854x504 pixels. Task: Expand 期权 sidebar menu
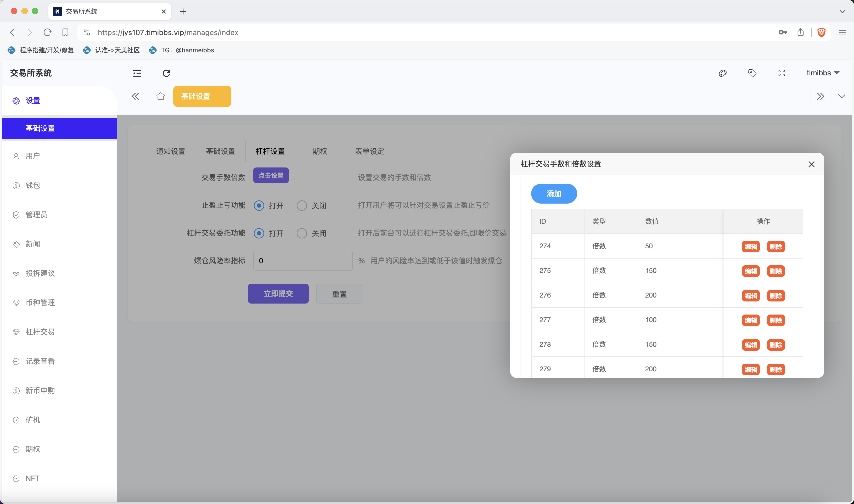[59, 449]
